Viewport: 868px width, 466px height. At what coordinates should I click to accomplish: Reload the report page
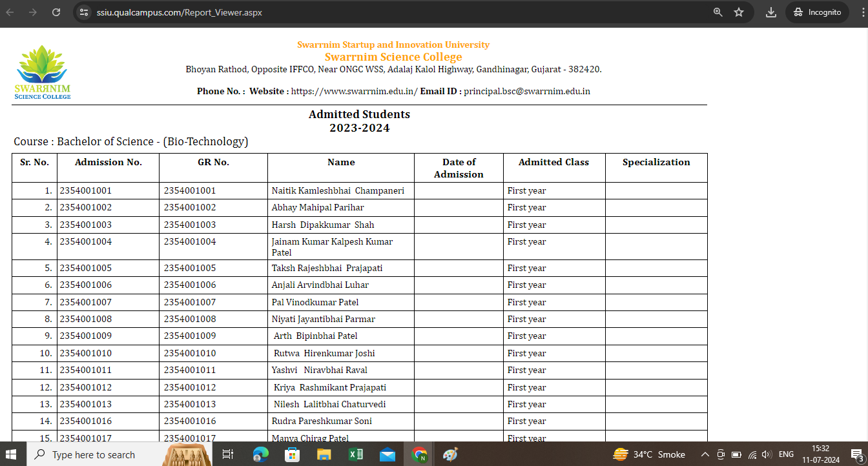click(x=56, y=12)
